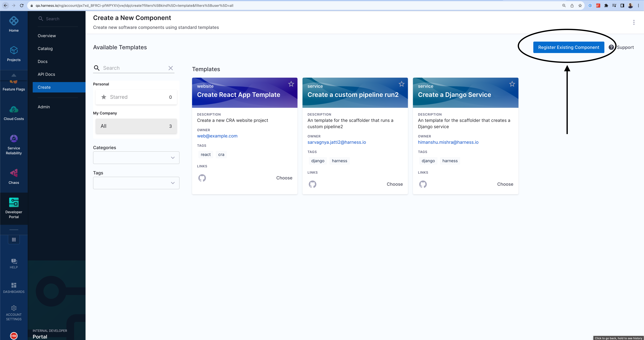This screenshot has height=340, width=644.
Task: Open API Docs menu item
Action: (46, 74)
